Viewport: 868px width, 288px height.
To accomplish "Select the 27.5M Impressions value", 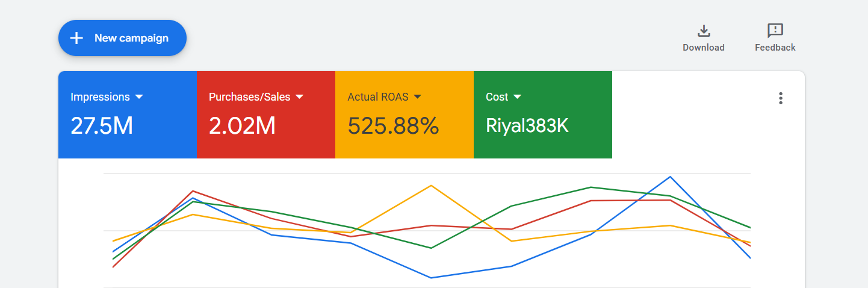I will pyautogui.click(x=101, y=126).
